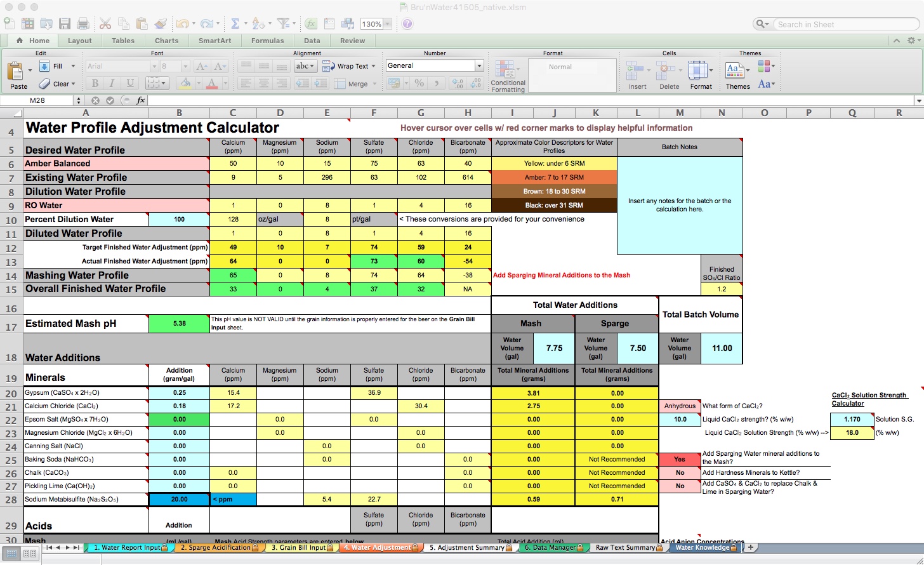This screenshot has height=565, width=924.
Task: Click the Filter funnel icon
Action: point(282,23)
